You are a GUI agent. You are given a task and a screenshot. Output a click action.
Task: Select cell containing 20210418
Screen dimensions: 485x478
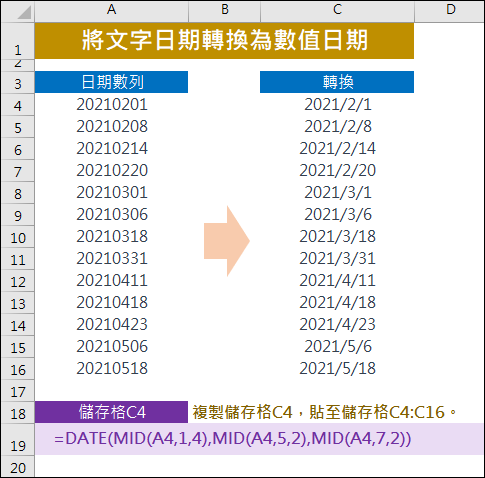[111, 303]
